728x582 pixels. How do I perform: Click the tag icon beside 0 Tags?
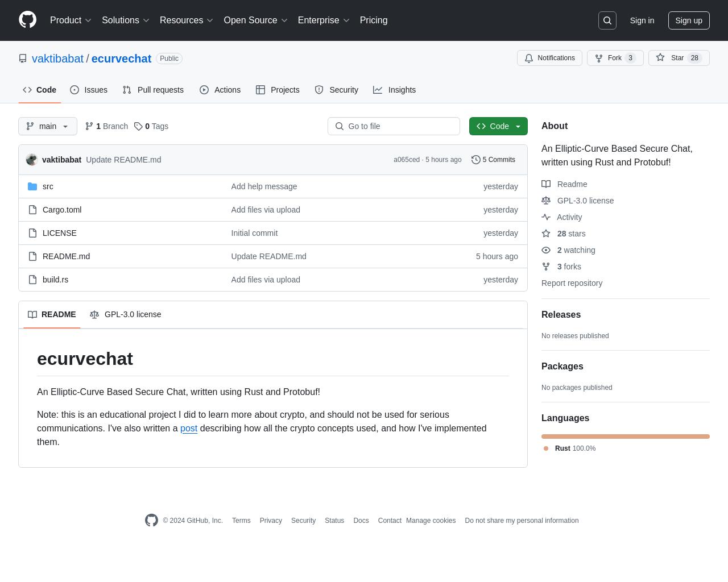tap(138, 126)
